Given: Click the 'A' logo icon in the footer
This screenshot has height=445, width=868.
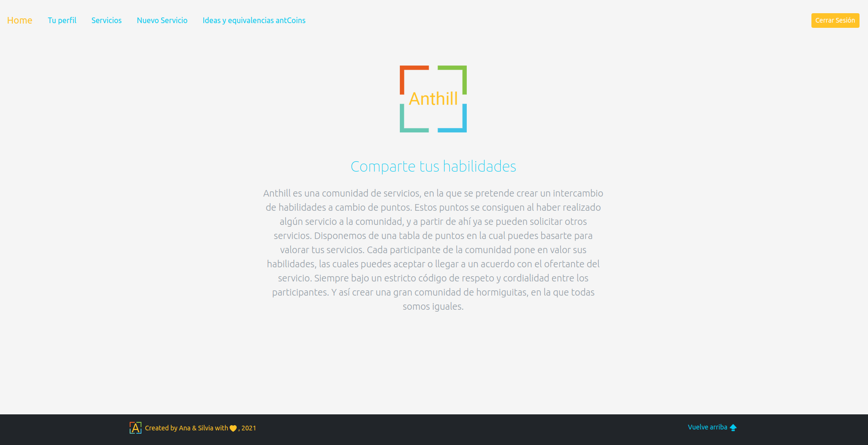Looking at the screenshot, I should (x=135, y=428).
